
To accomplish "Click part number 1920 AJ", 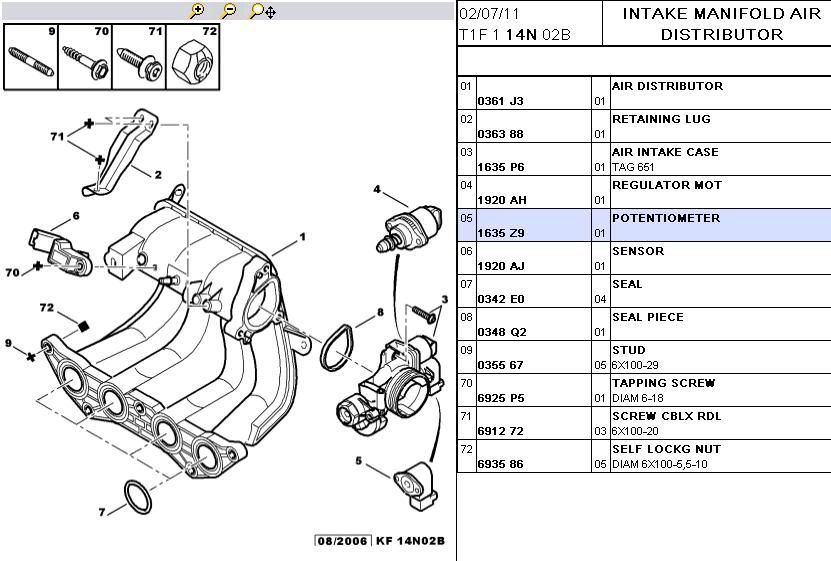I will pyautogui.click(x=501, y=266).
